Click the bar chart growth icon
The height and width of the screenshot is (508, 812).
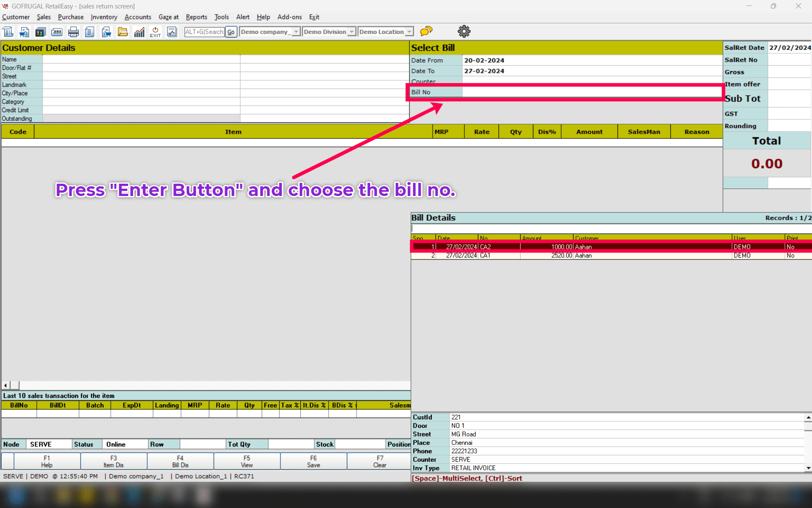139,32
